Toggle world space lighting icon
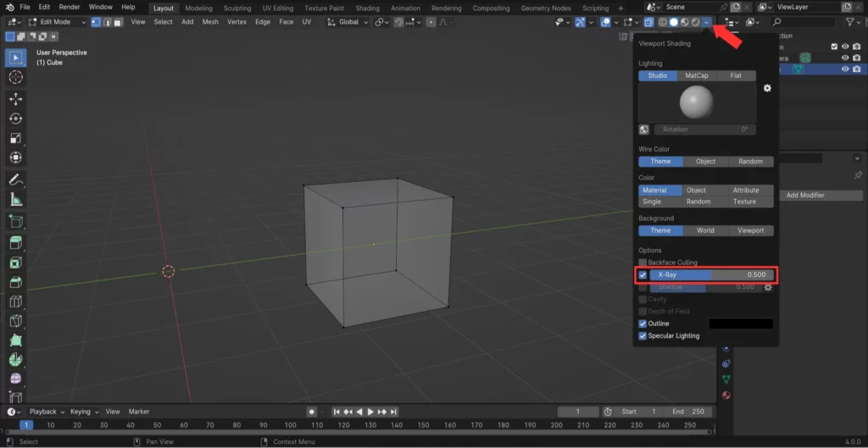This screenshot has width=868, height=448. 644,130
